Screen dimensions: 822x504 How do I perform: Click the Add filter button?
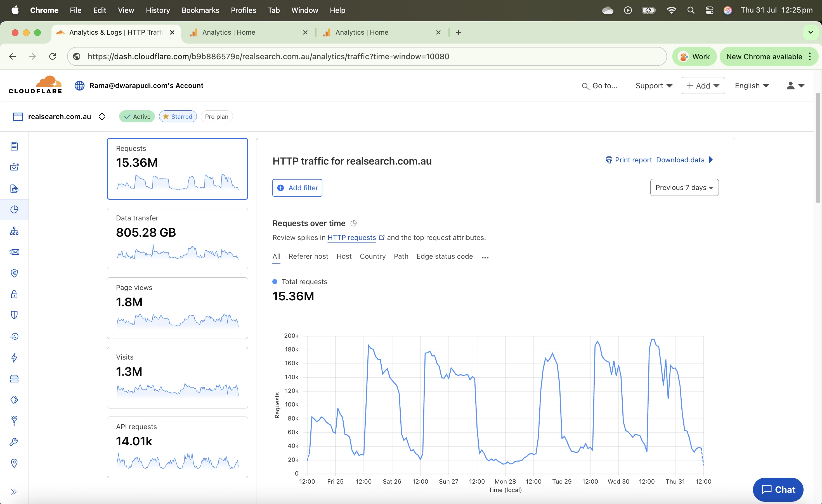(297, 188)
